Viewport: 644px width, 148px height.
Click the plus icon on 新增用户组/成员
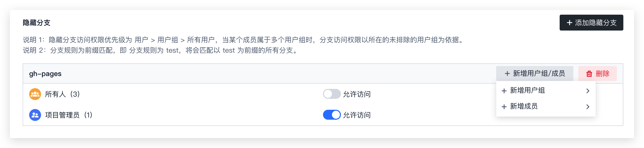pyautogui.click(x=507, y=74)
